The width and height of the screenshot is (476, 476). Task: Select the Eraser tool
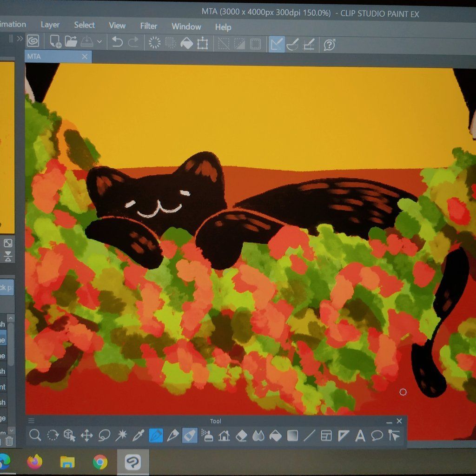241,436
